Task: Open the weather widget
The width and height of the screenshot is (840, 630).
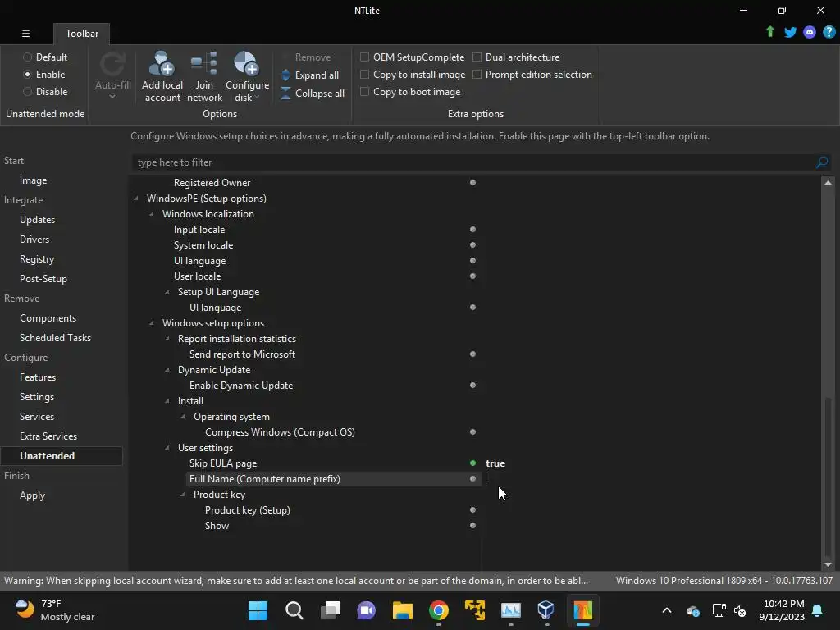Action: click(55, 610)
